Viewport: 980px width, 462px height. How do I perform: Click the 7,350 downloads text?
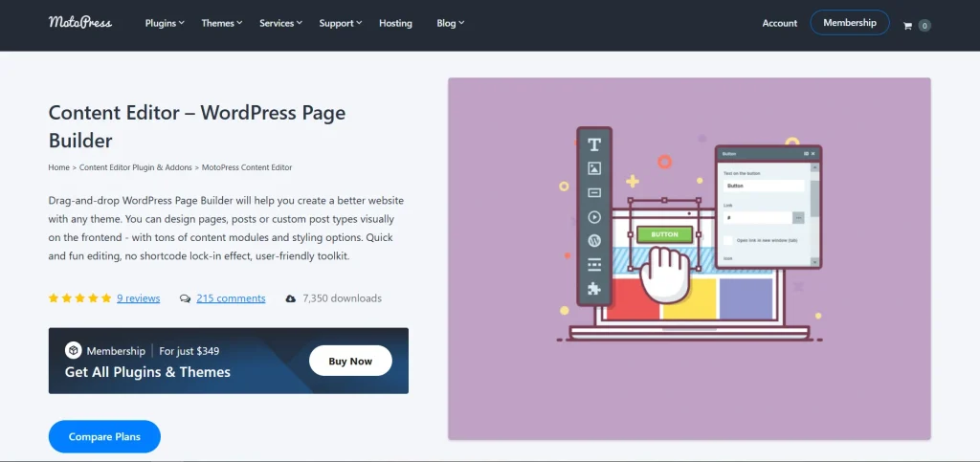[x=342, y=298]
